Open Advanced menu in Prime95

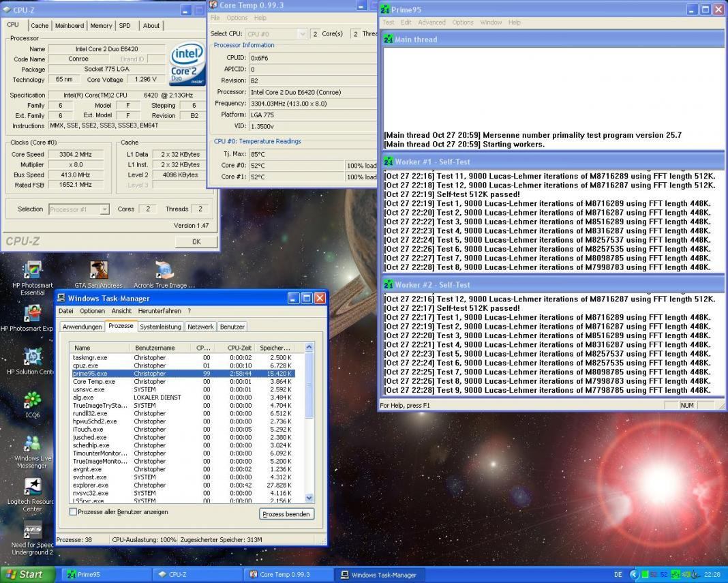coord(431,23)
